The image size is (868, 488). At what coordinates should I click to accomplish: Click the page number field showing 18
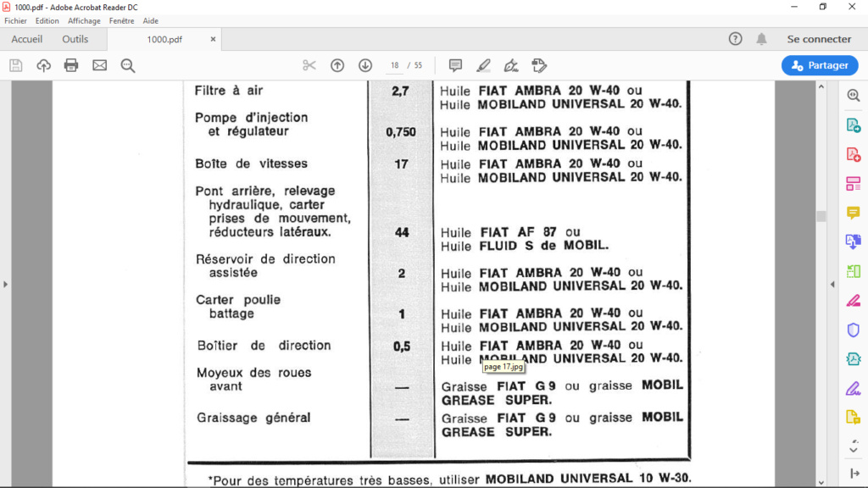[x=395, y=65]
